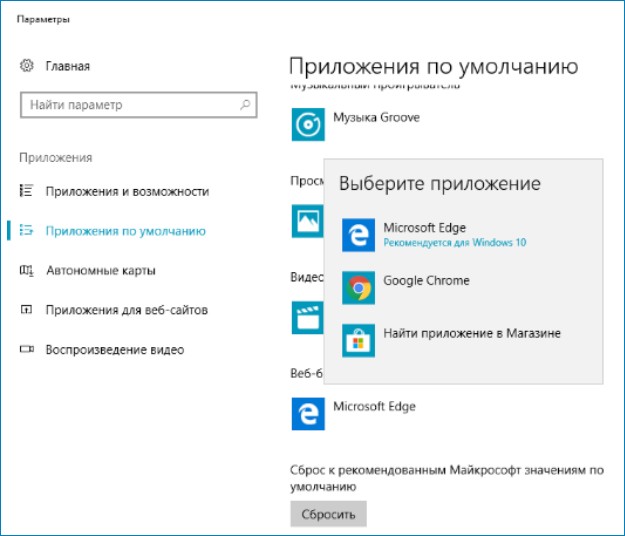Click the photo viewer default app icon
625x536 pixels.
point(306,221)
